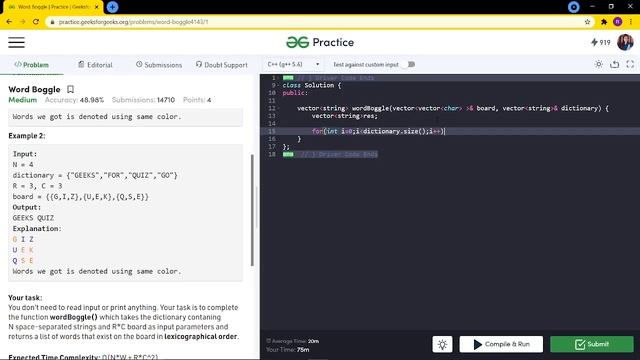Go forward in browser history
Screen dimensions: 640x360
pos(22,22)
